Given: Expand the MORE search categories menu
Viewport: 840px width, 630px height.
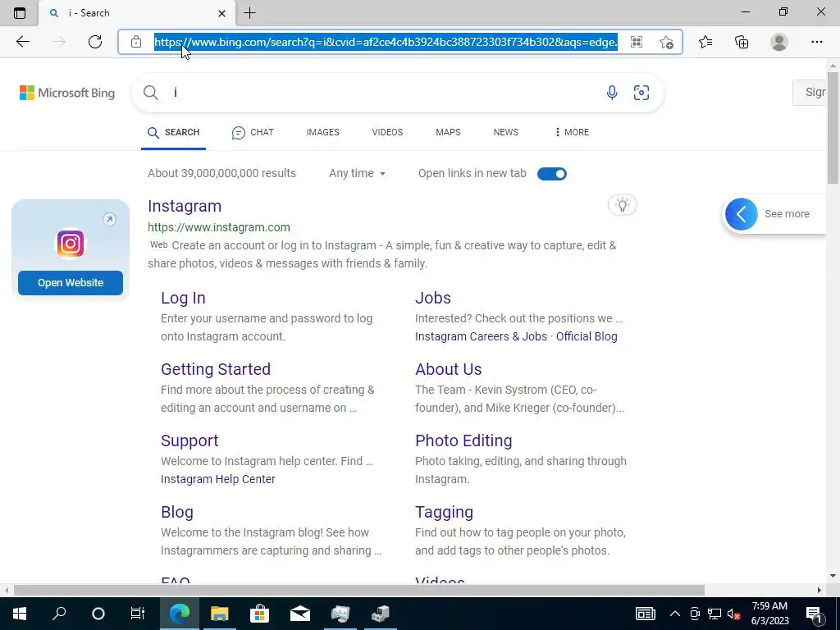Looking at the screenshot, I should 572,132.
